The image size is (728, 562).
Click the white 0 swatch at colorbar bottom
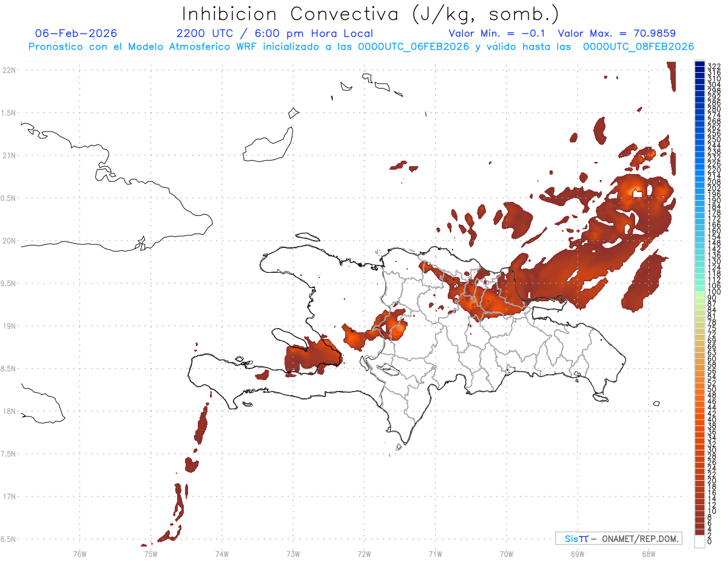coord(699,541)
